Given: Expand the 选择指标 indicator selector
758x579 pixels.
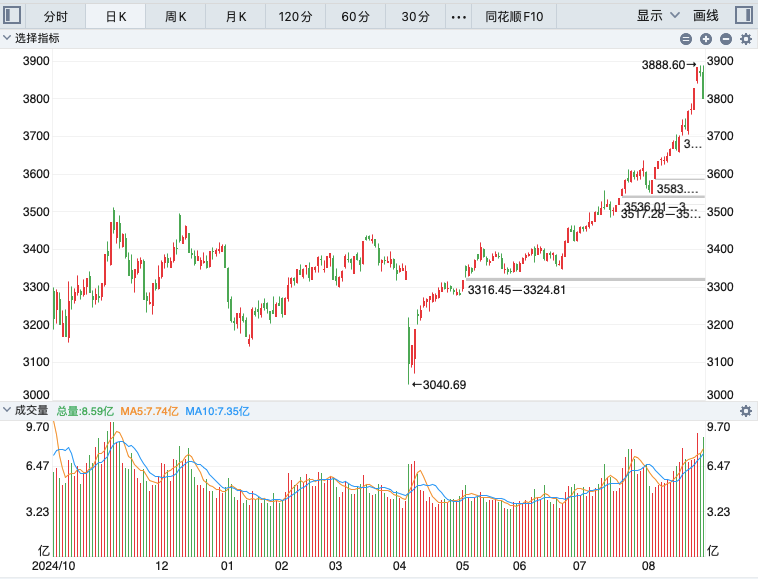Looking at the screenshot, I should click(x=31, y=38).
